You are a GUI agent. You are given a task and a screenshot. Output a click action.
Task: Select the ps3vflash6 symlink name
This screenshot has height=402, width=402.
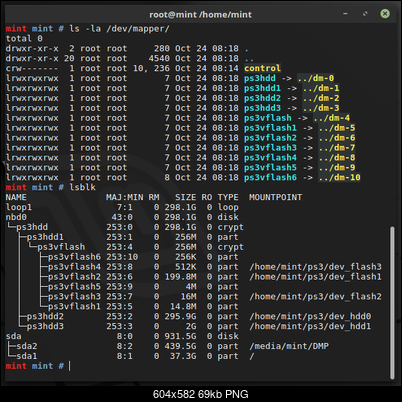click(270, 177)
